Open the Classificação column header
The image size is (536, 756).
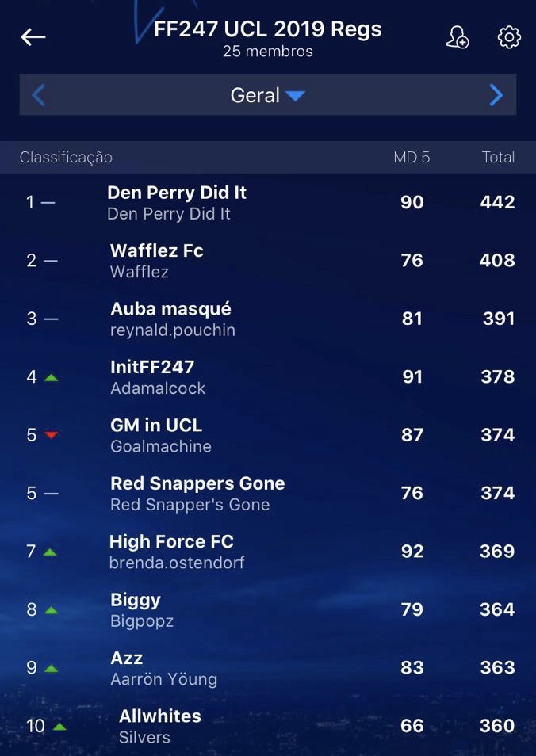click(x=66, y=157)
